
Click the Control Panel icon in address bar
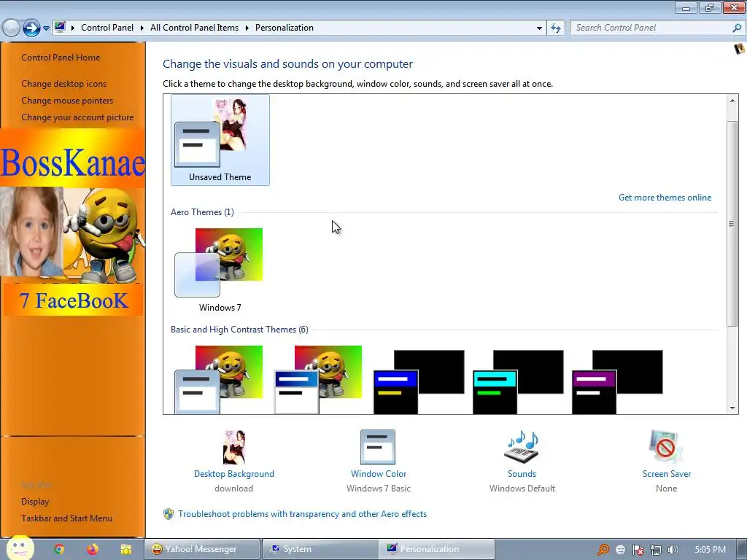click(60, 27)
